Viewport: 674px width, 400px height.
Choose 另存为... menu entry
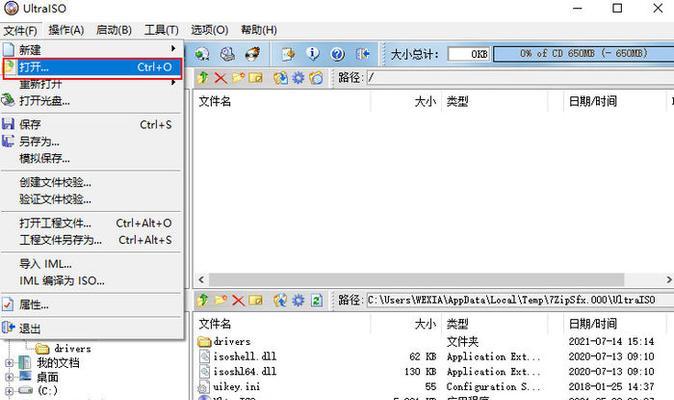(92, 141)
